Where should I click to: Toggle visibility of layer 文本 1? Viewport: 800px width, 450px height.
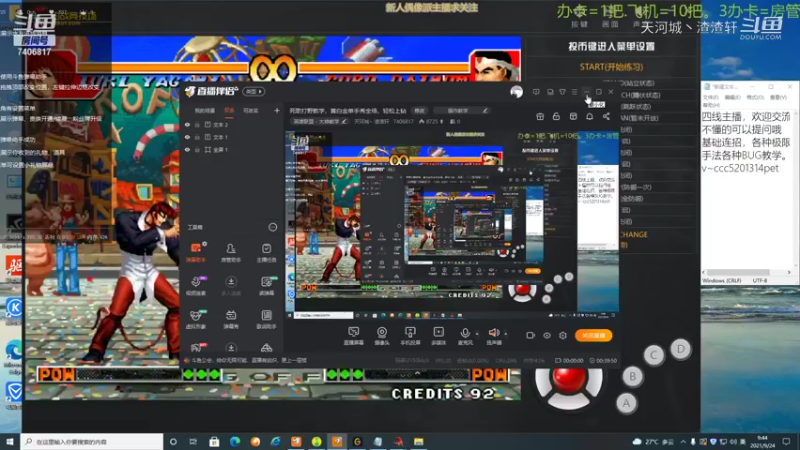click(x=187, y=137)
